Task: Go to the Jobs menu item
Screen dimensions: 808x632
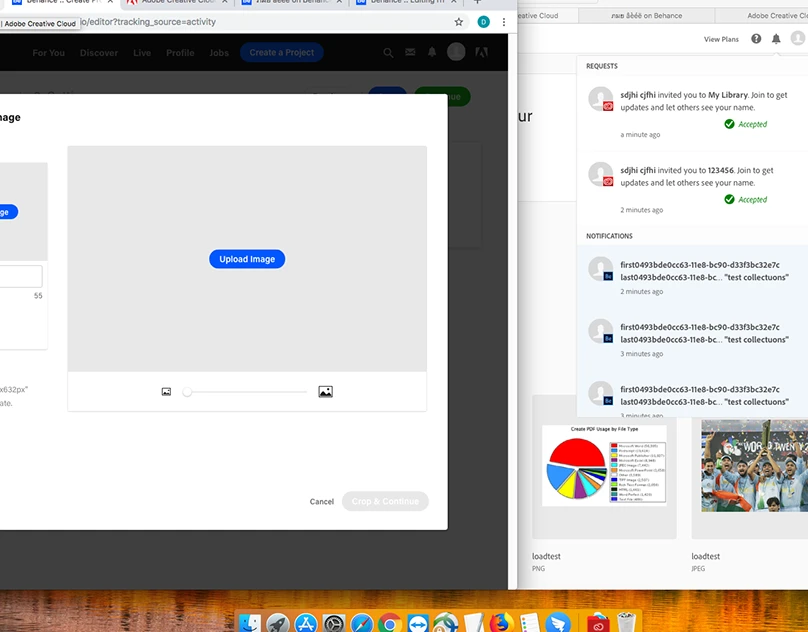Action: (x=219, y=53)
